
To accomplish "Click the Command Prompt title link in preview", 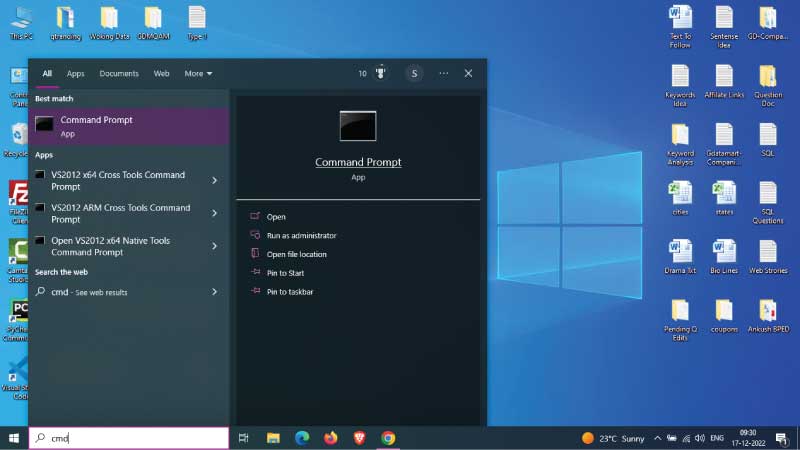I will 358,162.
